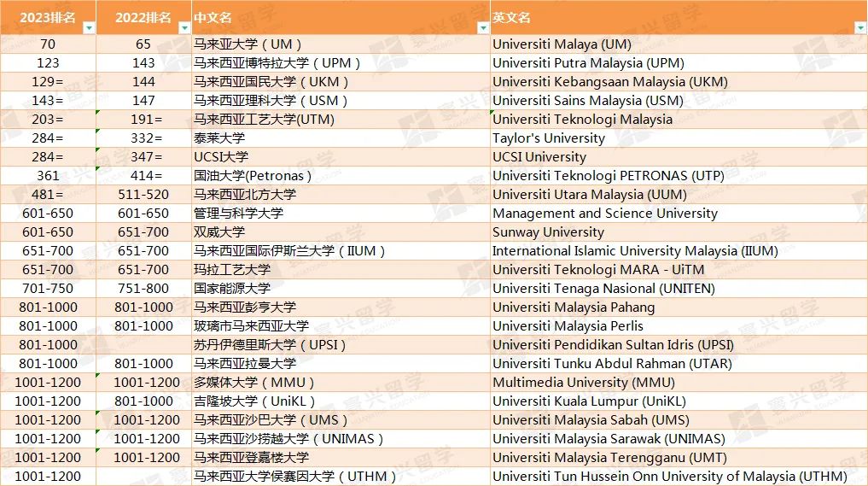Open the 中文名 column filter dropdown

pos(483,27)
